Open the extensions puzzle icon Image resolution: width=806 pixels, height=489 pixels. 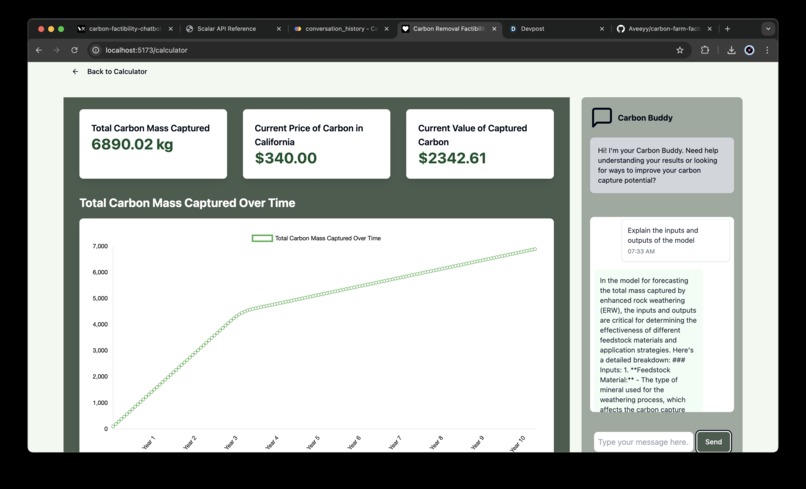pyautogui.click(x=705, y=50)
